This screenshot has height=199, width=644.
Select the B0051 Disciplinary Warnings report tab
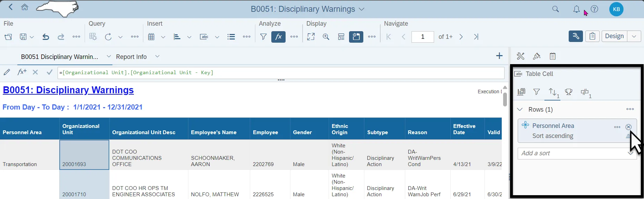point(59,57)
